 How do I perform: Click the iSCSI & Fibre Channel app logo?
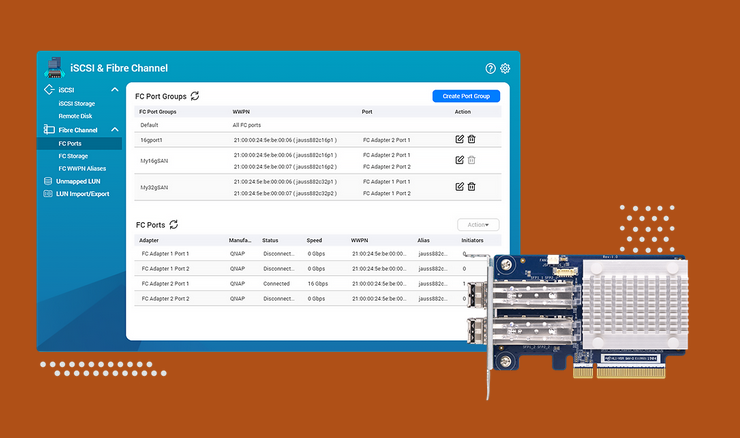point(55,67)
